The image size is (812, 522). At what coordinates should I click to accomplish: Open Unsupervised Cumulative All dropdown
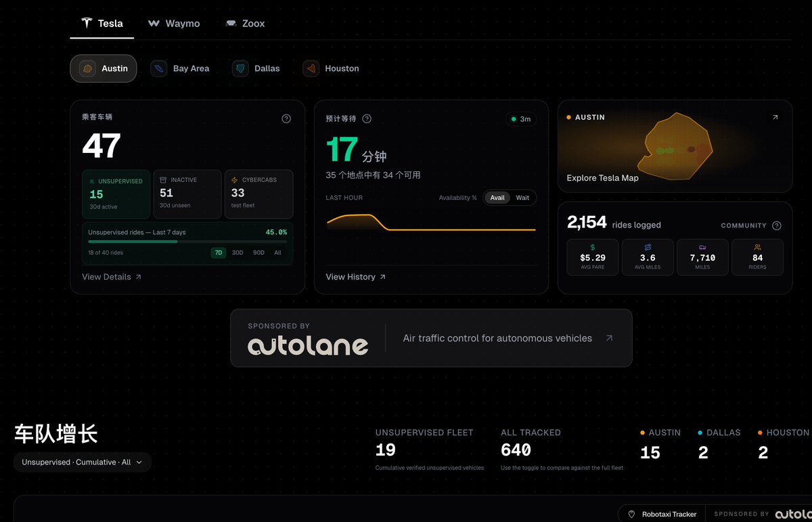83,462
